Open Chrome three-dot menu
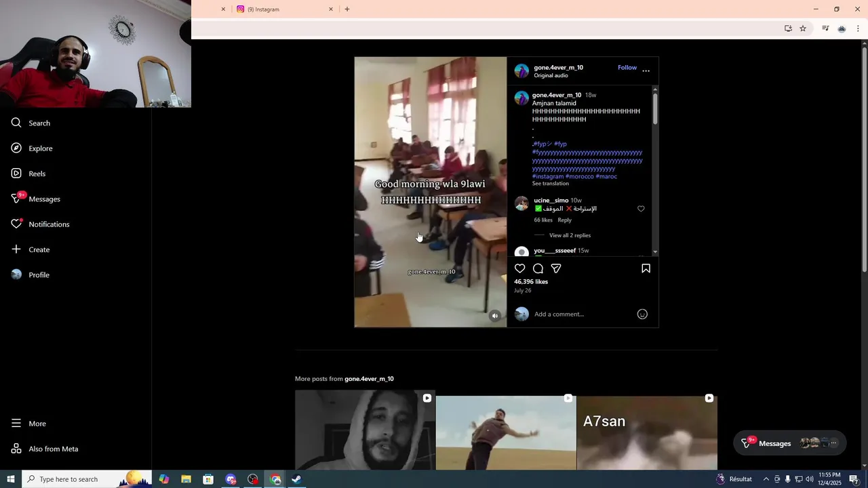868x488 pixels. [x=858, y=28]
